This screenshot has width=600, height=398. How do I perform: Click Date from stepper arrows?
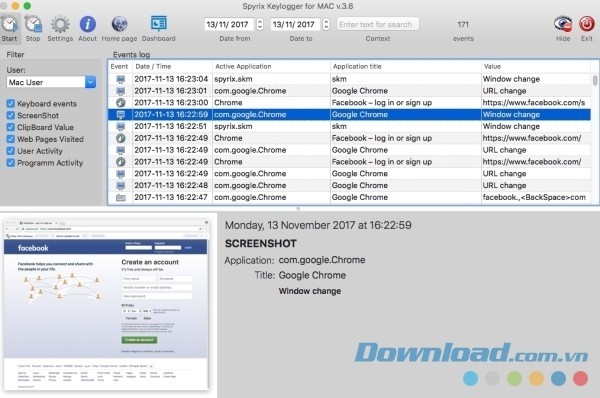coord(260,24)
